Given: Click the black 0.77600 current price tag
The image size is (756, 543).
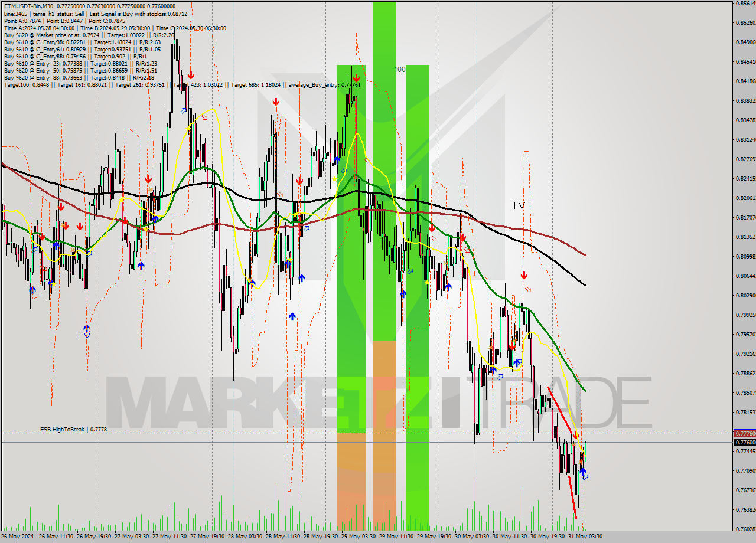Looking at the screenshot, I should [x=744, y=442].
